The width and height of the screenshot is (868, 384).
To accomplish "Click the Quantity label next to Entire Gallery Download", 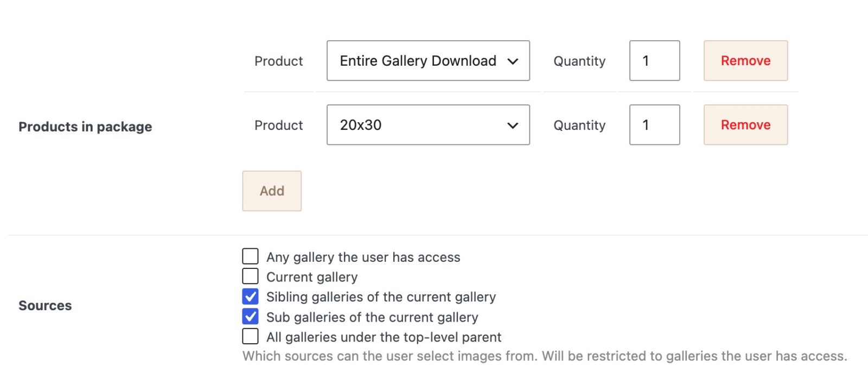I will tap(579, 61).
